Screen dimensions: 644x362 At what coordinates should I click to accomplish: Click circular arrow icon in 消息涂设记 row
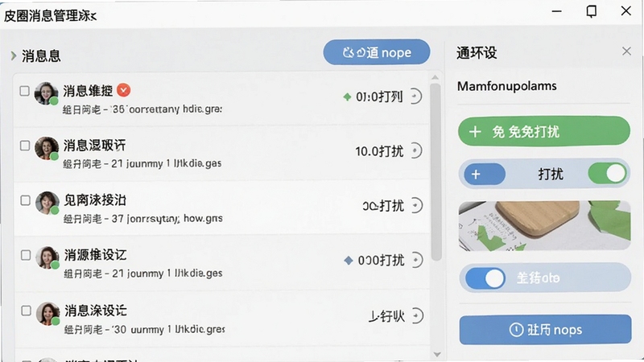(417, 315)
